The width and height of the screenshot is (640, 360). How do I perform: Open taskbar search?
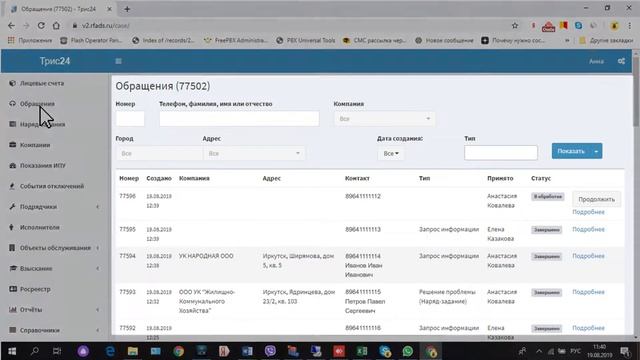click(x=35, y=351)
